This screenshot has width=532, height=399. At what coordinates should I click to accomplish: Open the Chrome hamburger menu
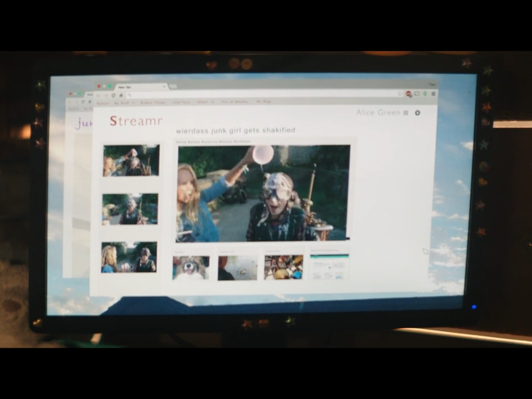coord(433,94)
